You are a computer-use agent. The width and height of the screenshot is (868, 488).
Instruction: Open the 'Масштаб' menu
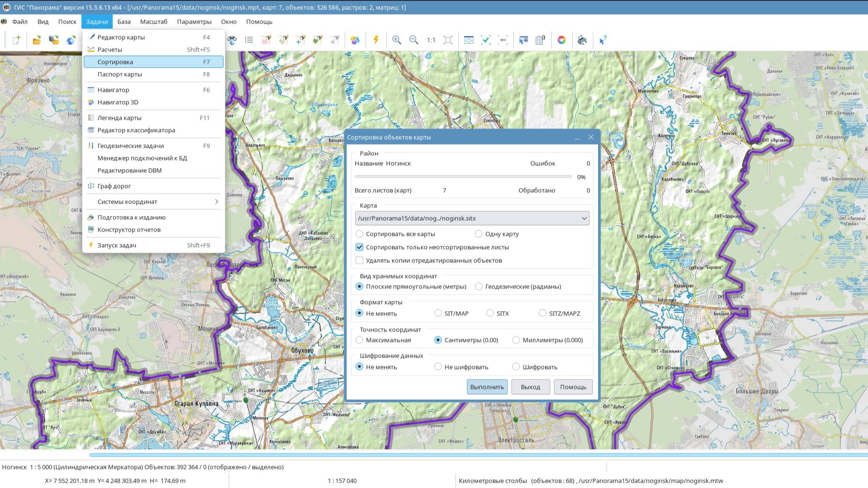coord(153,22)
